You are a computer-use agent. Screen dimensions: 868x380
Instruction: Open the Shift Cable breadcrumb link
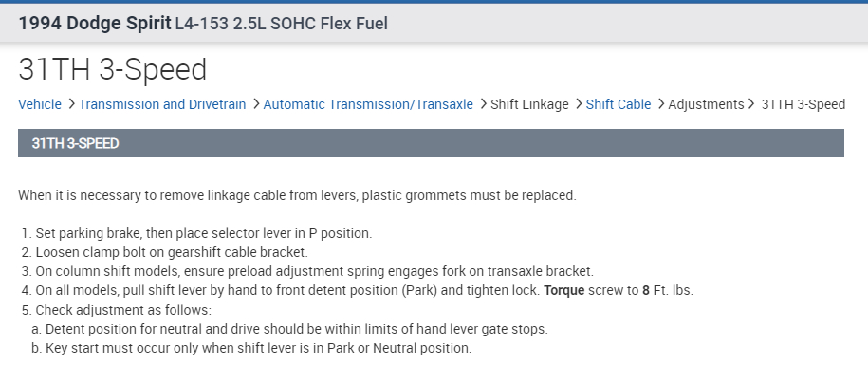click(x=619, y=104)
